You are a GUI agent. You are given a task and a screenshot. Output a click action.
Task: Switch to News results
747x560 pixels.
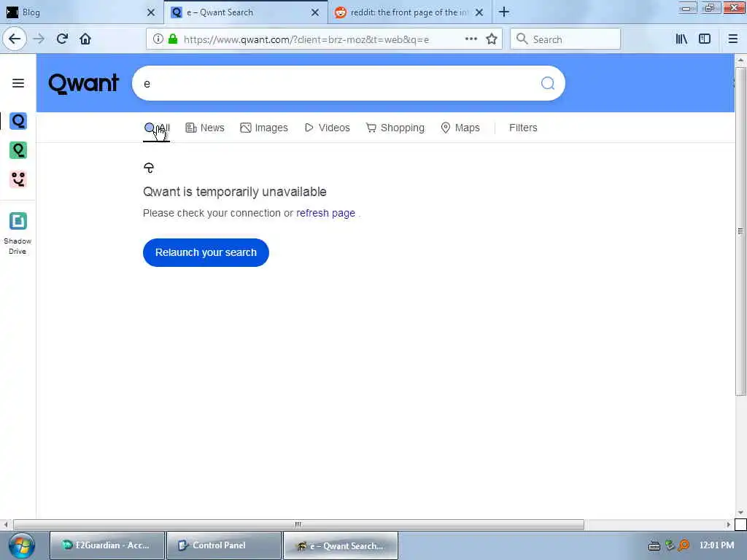coord(205,128)
